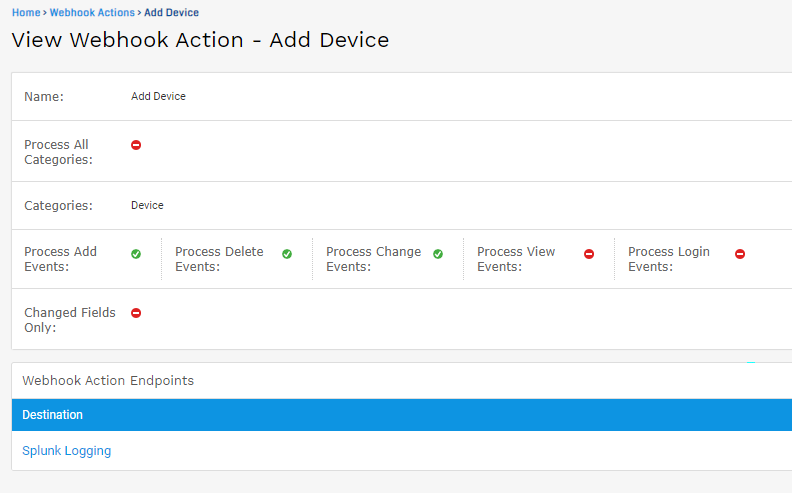This screenshot has width=792, height=493.
Task: Click the Process Delete Events green checkmark
Action: coord(287,254)
